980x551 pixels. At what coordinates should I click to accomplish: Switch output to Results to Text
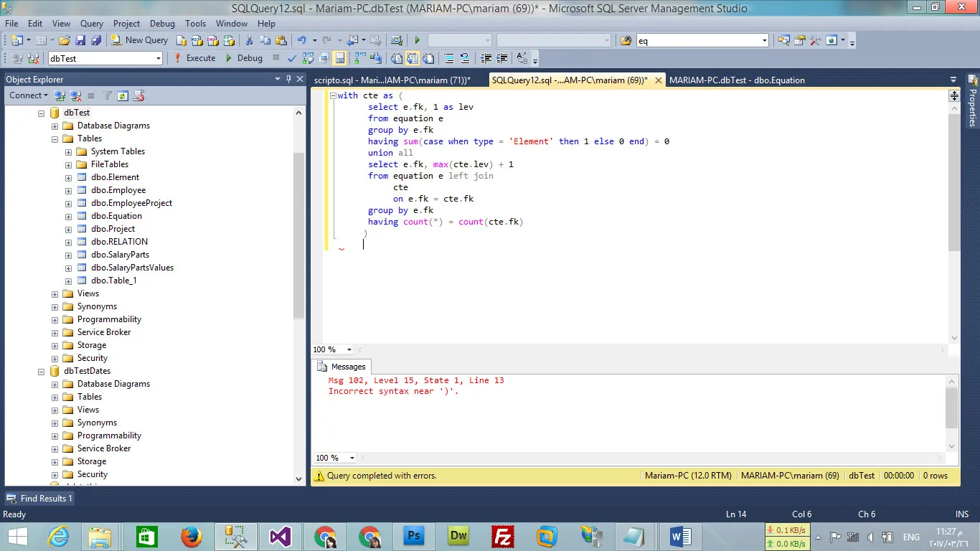[395, 58]
